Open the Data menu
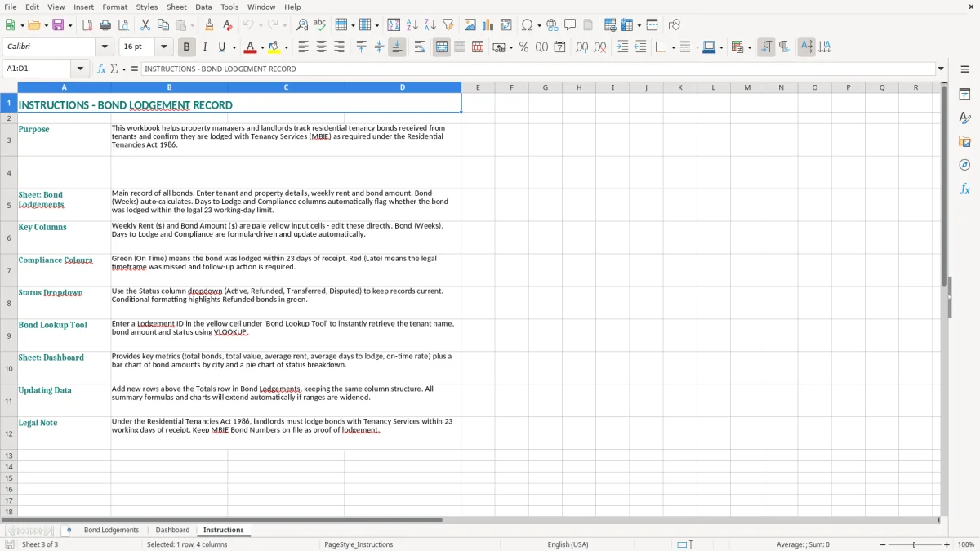The image size is (980, 551). (x=203, y=7)
